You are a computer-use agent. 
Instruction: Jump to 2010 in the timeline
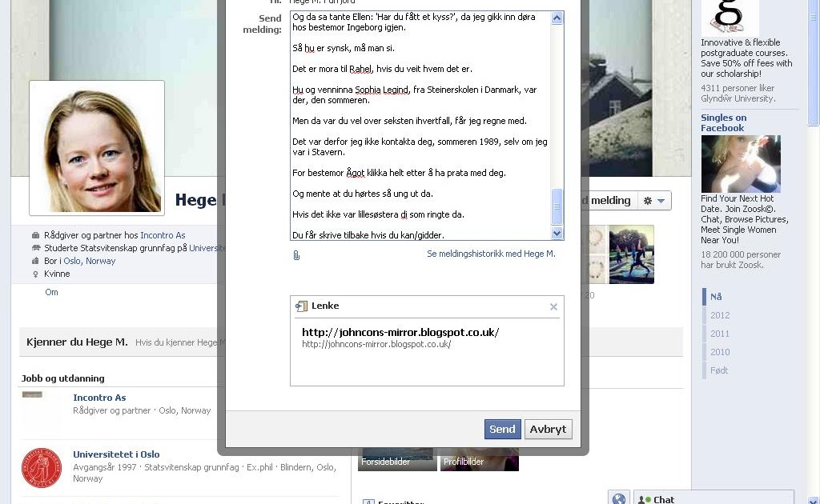tap(720, 352)
